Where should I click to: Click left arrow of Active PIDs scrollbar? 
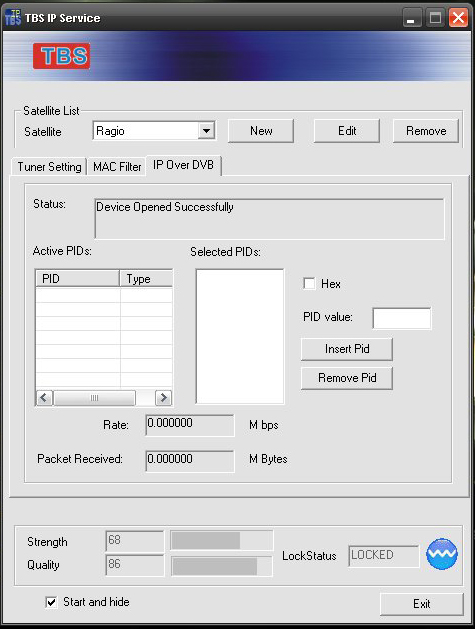point(44,398)
